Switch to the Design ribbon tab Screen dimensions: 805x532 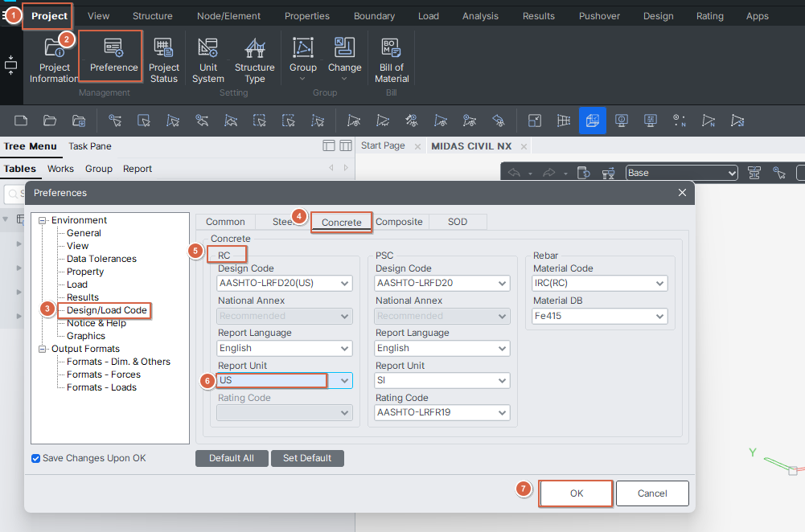pos(658,16)
